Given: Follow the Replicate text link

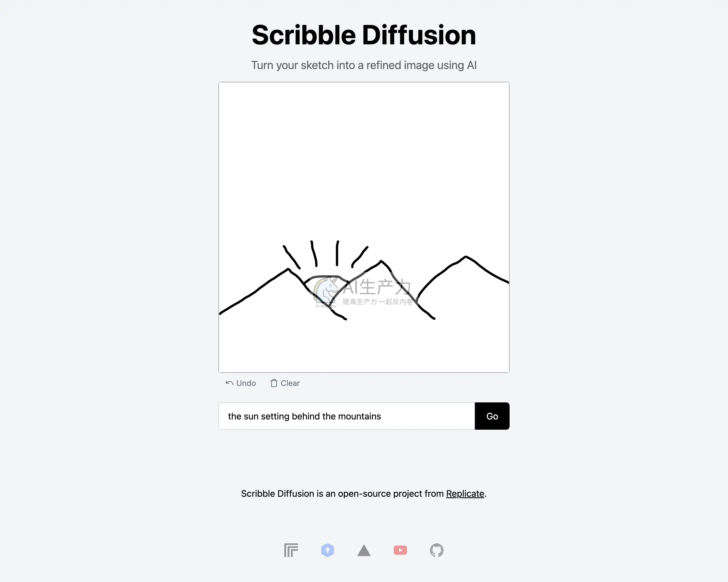Looking at the screenshot, I should tap(465, 494).
